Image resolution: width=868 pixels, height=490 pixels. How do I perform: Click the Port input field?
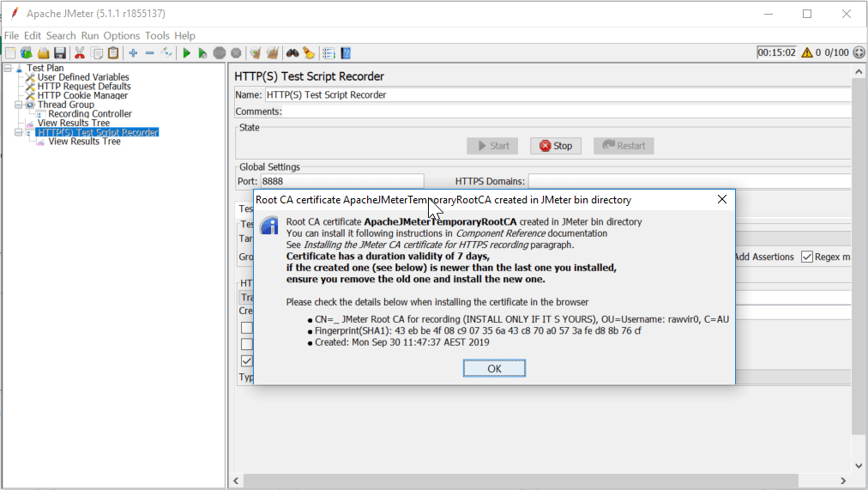click(341, 181)
